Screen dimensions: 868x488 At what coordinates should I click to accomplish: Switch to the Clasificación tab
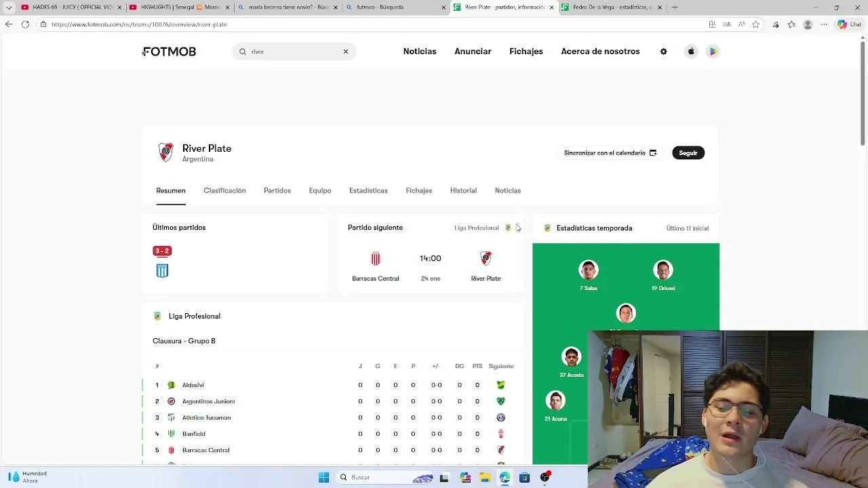coord(224,190)
